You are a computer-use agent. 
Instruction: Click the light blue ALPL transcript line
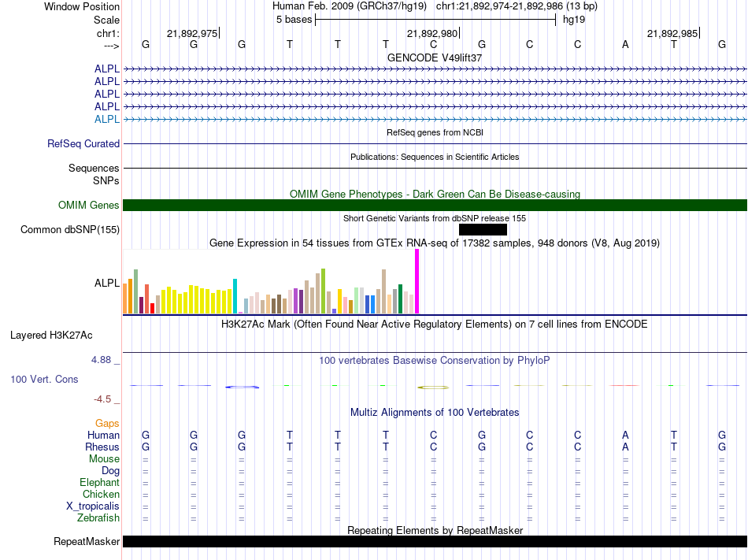[x=435, y=119]
